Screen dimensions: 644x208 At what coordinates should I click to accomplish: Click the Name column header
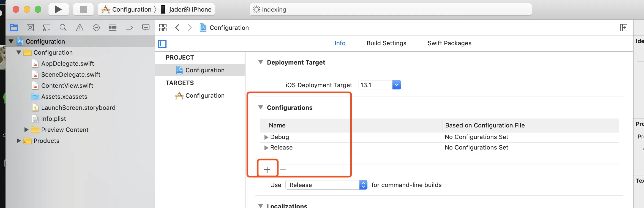coord(351,125)
